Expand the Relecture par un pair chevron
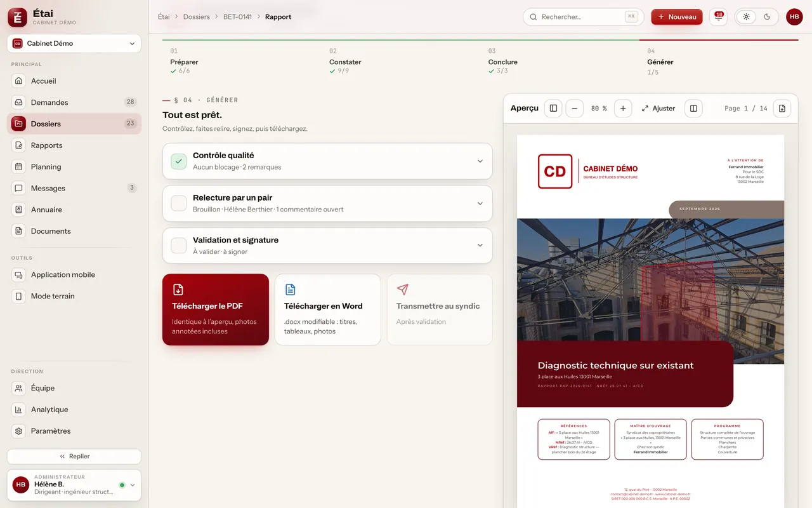Viewport: 812px width, 508px height. tap(480, 203)
